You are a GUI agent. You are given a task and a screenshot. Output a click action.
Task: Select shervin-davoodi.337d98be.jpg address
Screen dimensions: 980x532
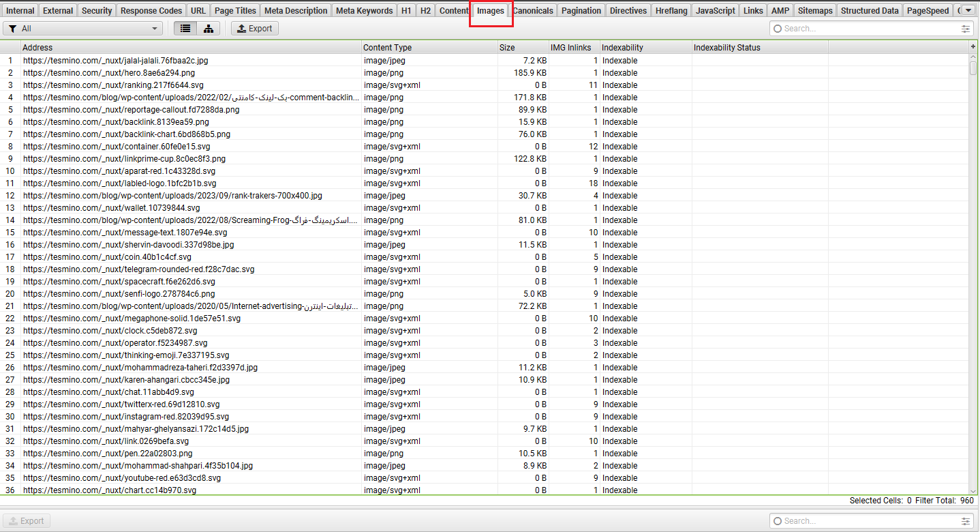point(129,245)
